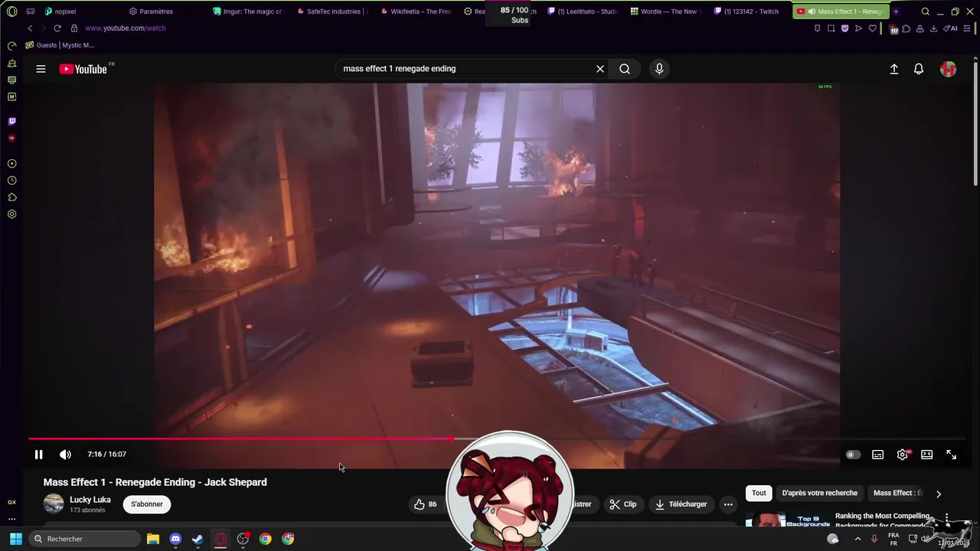This screenshot has height=551, width=980.
Task: Open the YouTube notifications bell
Action: coord(919,69)
